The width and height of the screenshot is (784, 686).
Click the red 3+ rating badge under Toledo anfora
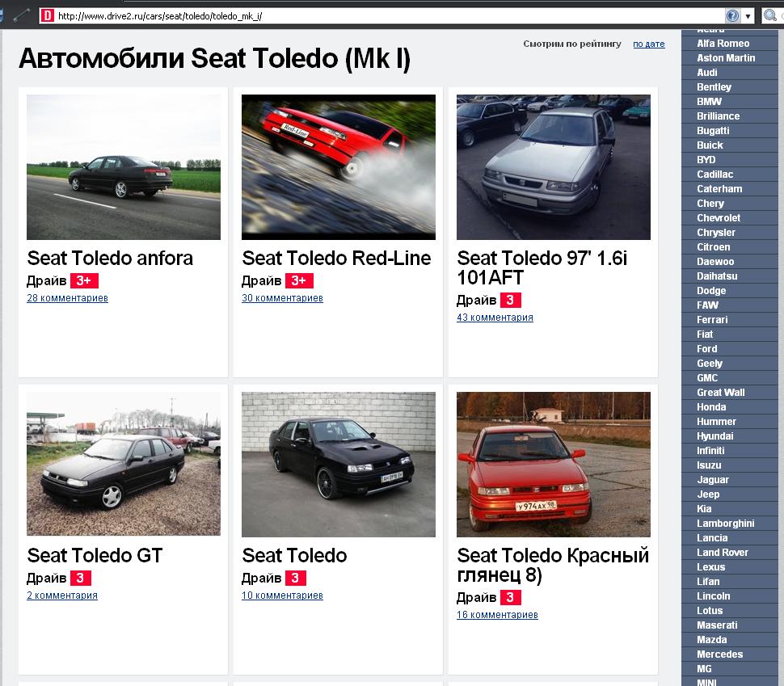[x=84, y=281]
